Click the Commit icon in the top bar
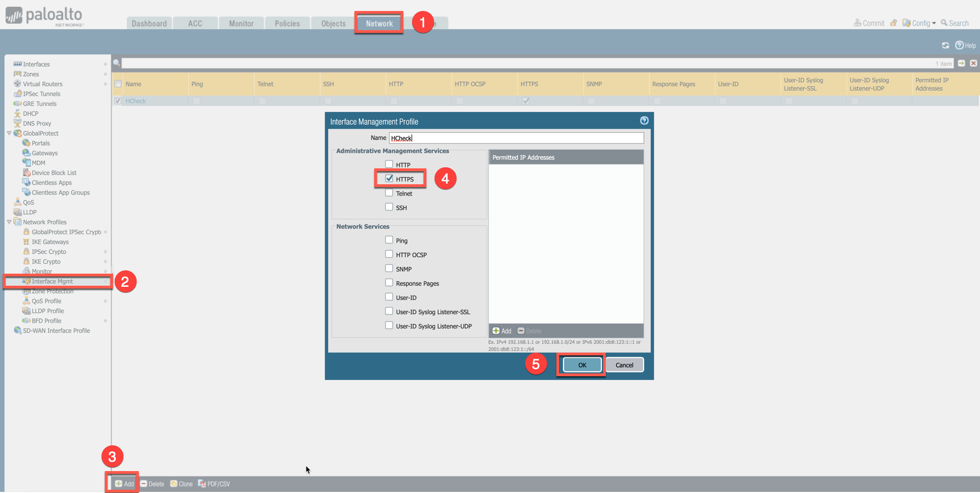980x493 pixels. (857, 23)
